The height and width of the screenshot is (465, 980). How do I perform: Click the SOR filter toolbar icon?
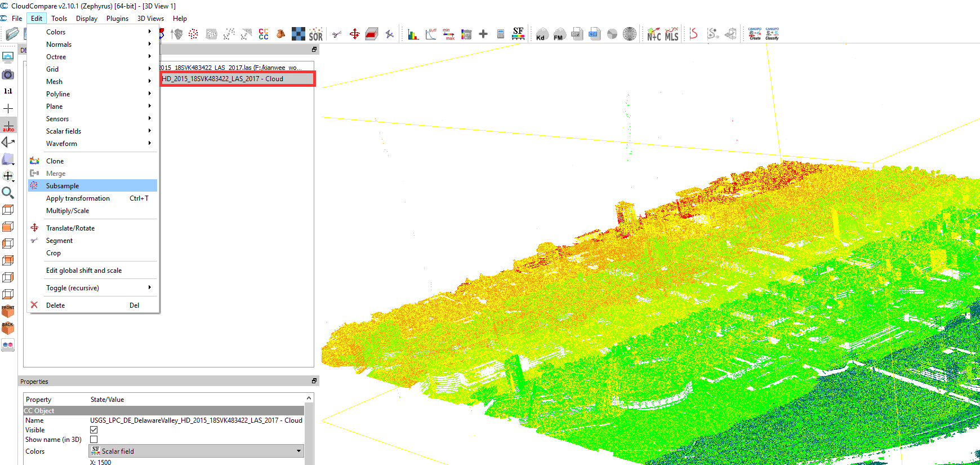click(315, 34)
